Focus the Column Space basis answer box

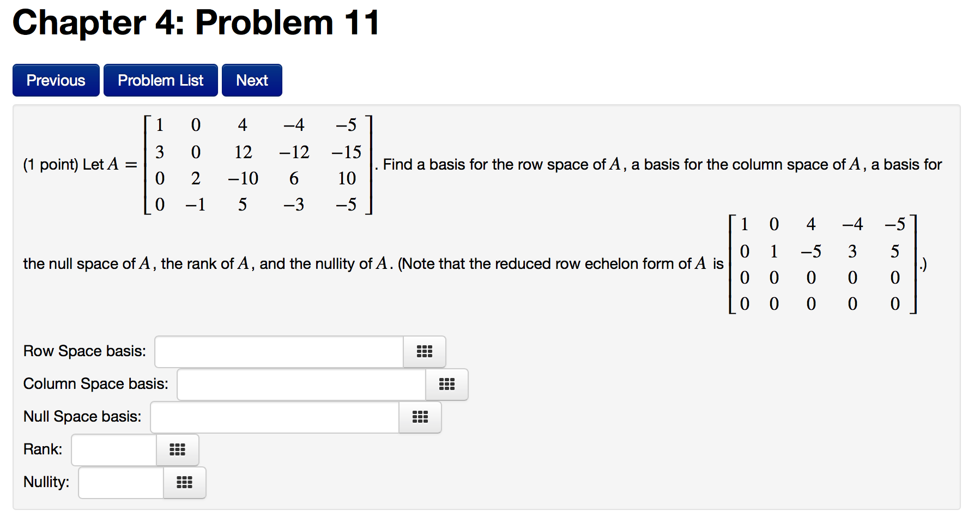tap(301, 385)
